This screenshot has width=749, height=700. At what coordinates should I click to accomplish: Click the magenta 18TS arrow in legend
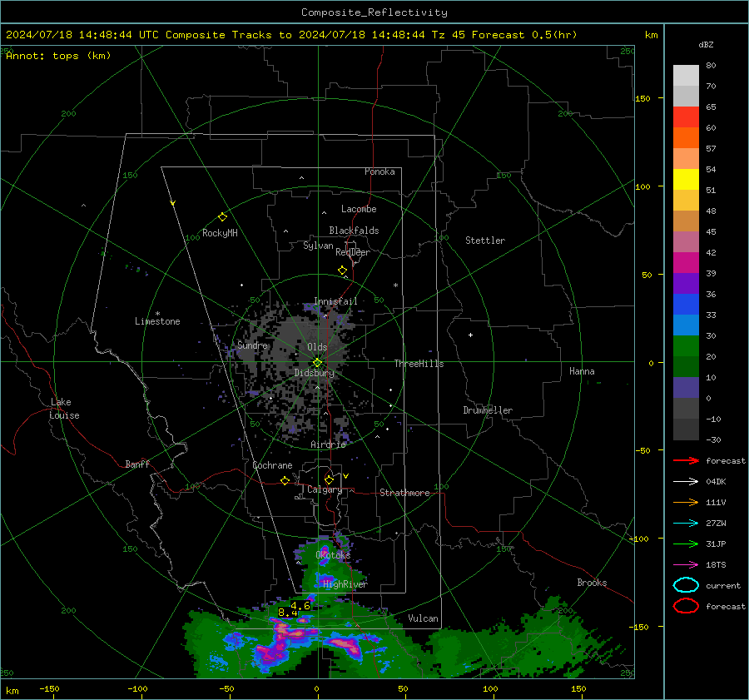pyautogui.click(x=686, y=565)
